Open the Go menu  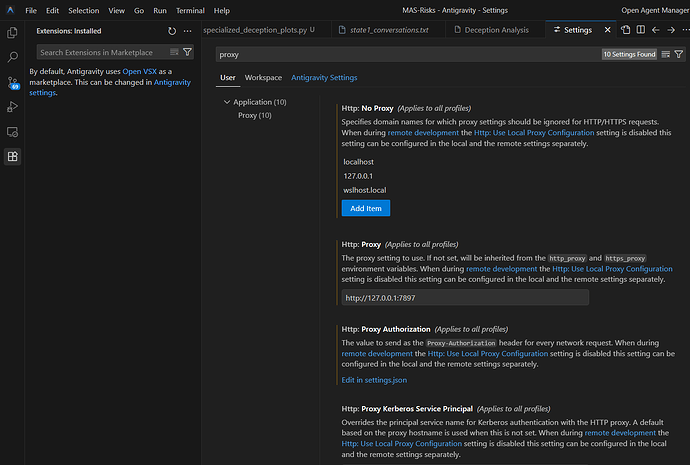(139, 10)
